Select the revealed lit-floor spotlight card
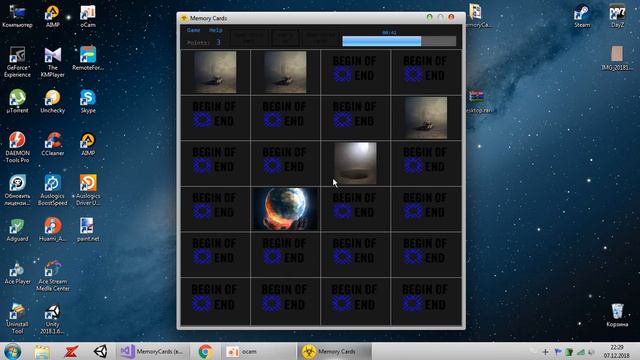This screenshot has width=640, height=360. tap(355, 163)
